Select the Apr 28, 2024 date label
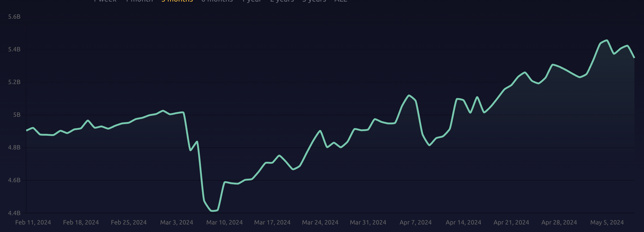 [x=559, y=223]
